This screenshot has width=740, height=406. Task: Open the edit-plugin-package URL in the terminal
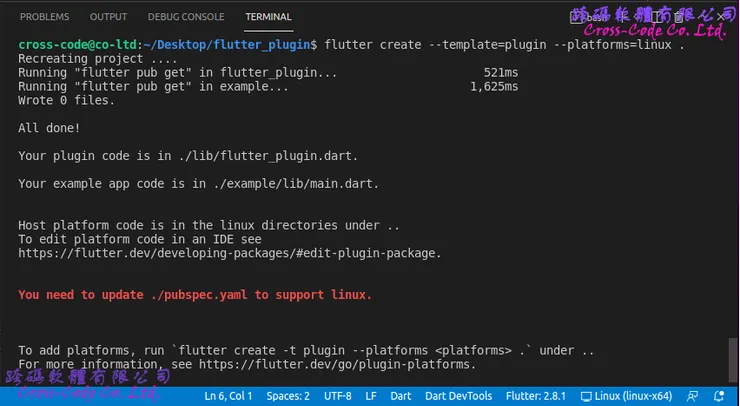pyautogui.click(x=229, y=254)
